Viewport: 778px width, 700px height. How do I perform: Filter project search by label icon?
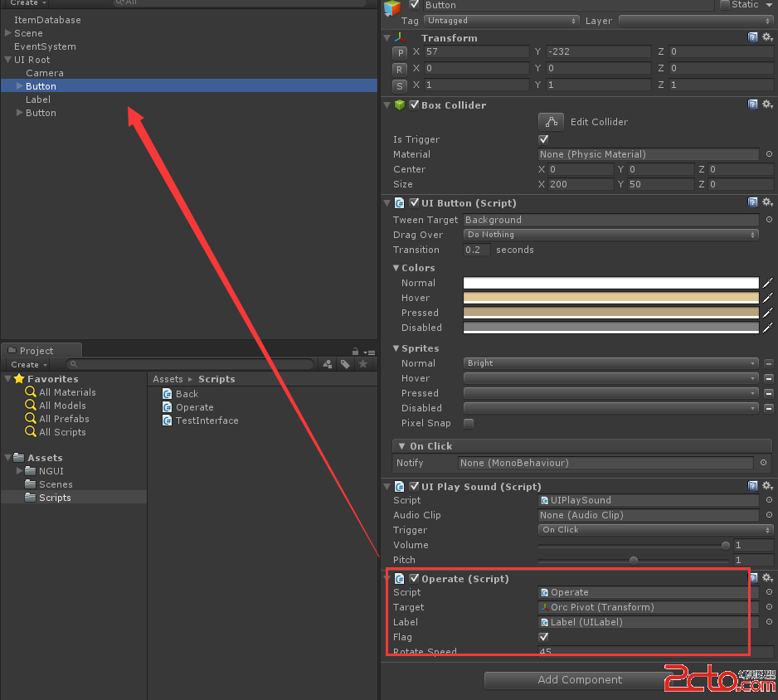click(345, 364)
